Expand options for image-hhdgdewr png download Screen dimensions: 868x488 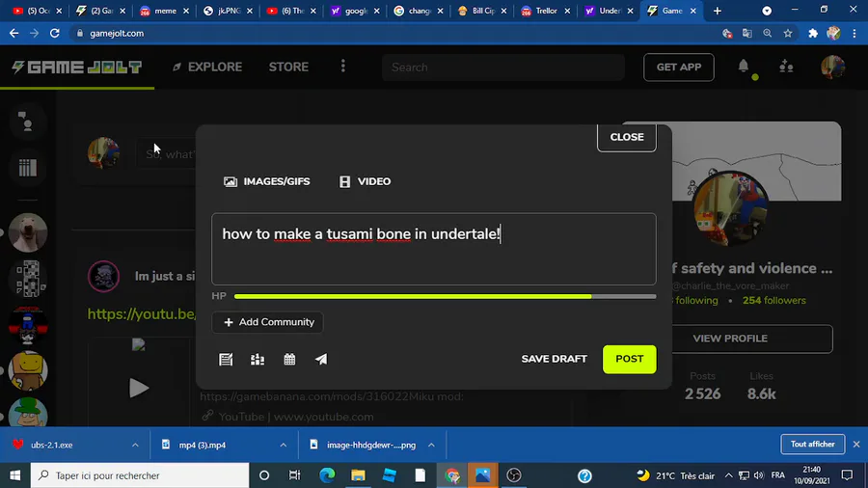(431, 445)
